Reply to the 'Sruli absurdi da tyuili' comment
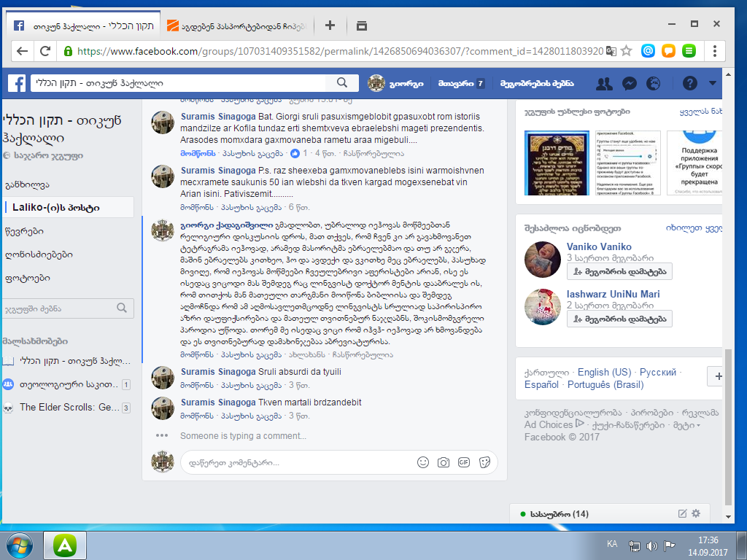The image size is (747, 560). point(251,385)
